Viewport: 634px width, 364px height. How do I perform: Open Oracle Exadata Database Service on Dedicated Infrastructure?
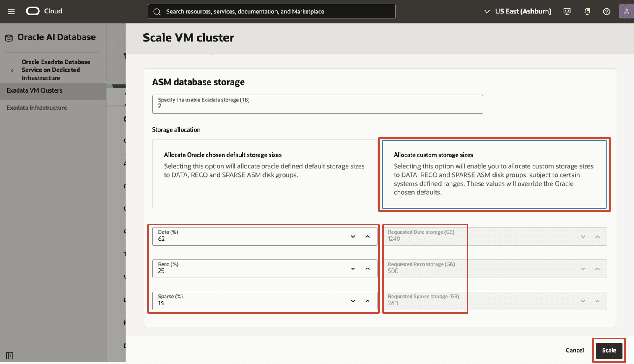tap(56, 70)
